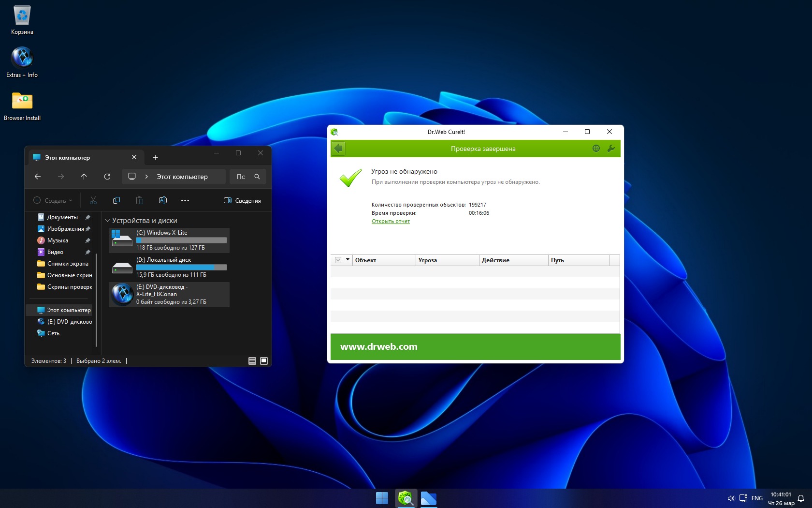The height and width of the screenshot is (508, 812).
Task: Open the scan report link
Action: point(391,222)
